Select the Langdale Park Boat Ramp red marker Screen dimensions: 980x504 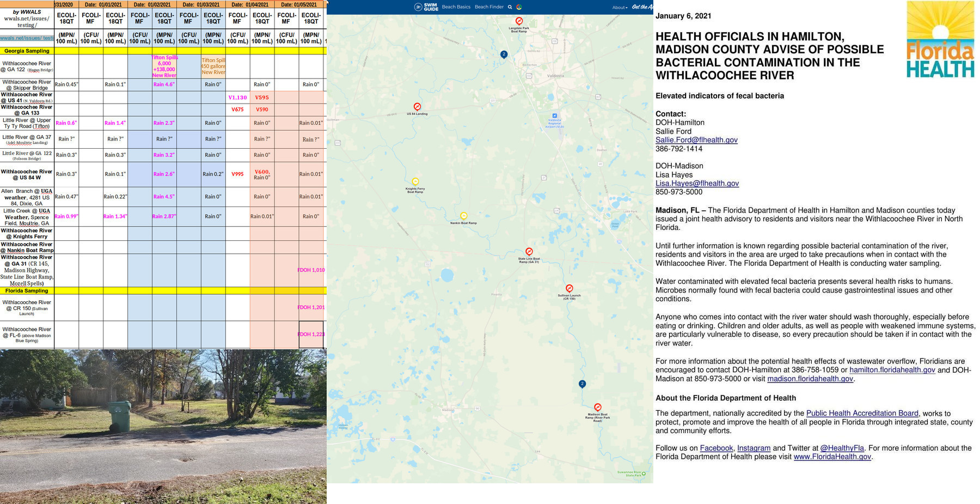tap(519, 21)
